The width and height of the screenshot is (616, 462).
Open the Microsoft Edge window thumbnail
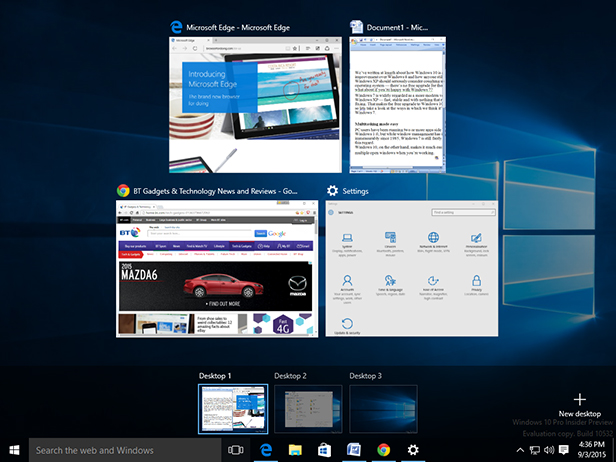click(x=255, y=105)
